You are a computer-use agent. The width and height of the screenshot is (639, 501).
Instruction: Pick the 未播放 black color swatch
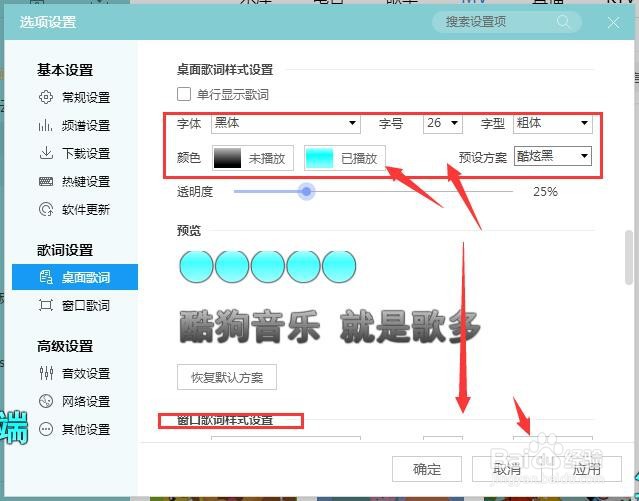tap(227, 158)
